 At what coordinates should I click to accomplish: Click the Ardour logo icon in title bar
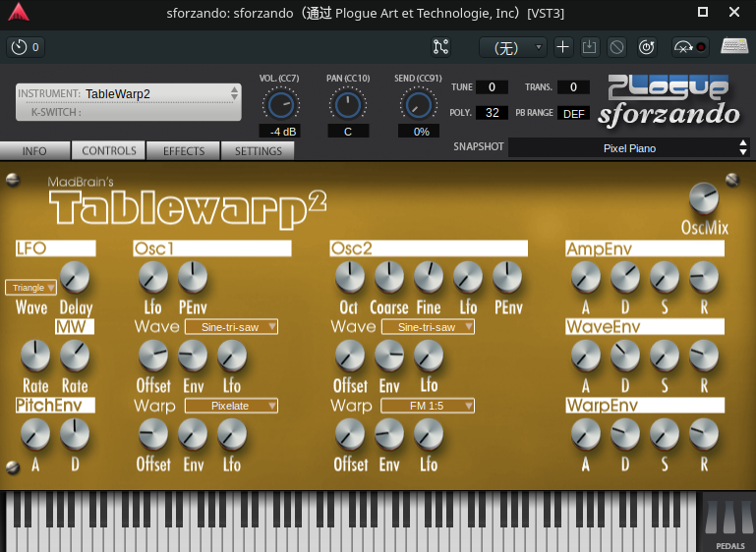pos(19,13)
